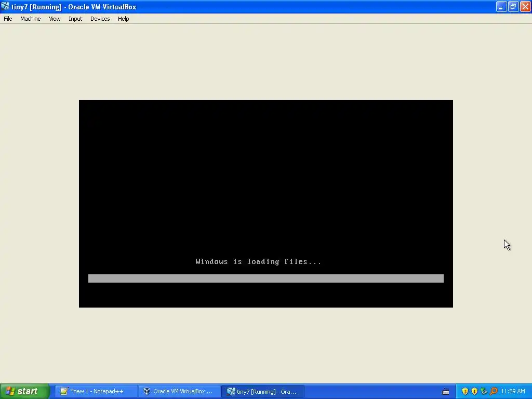Image resolution: width=532 pixels, height=399 pixels.
Task: Open the File menu
Action: pyautogui.click(x=8, y=19)
